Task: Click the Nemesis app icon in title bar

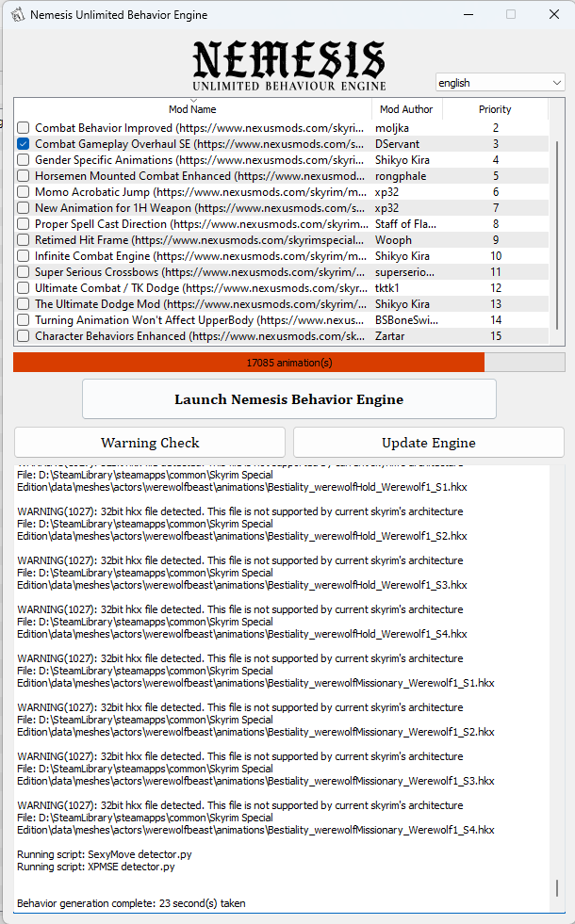Action: point(18,14)
